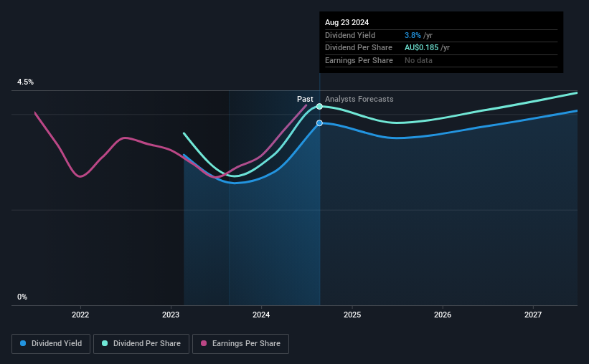This screenshot has width=589, height=364.
Task: Click the 'Analysts Forecasts' label
Action: 359,99
